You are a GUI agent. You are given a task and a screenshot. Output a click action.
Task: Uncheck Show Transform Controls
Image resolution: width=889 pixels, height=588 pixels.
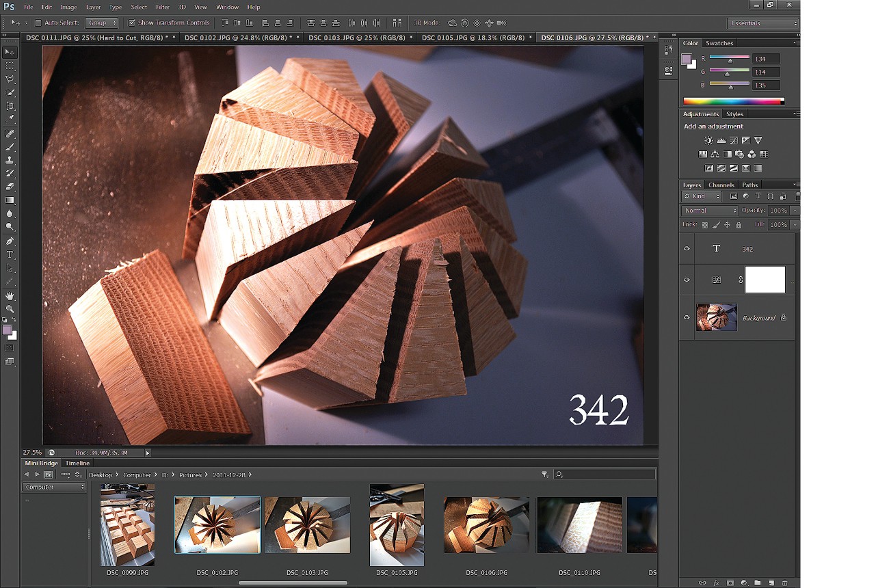pos(132,23)
